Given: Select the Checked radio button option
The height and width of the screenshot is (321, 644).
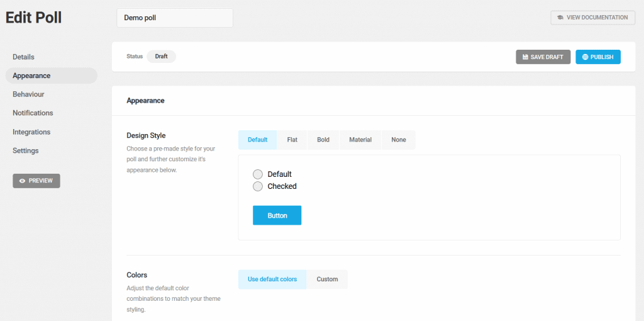Looking at the screenshot, I should [x=257, y=186].
